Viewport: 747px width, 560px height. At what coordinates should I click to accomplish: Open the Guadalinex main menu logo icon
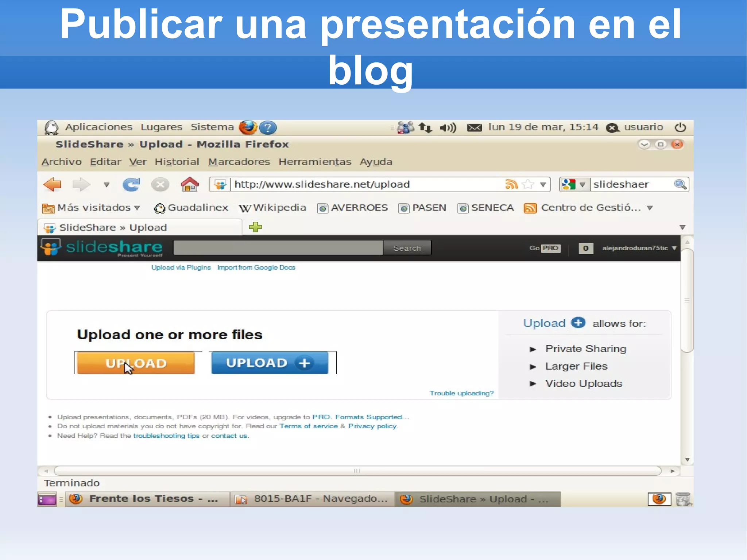click(x=51, y=127)
